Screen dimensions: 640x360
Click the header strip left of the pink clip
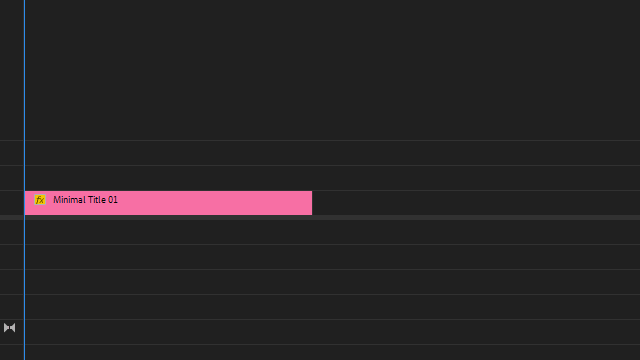pyautogui.click(x=12, y=203)
